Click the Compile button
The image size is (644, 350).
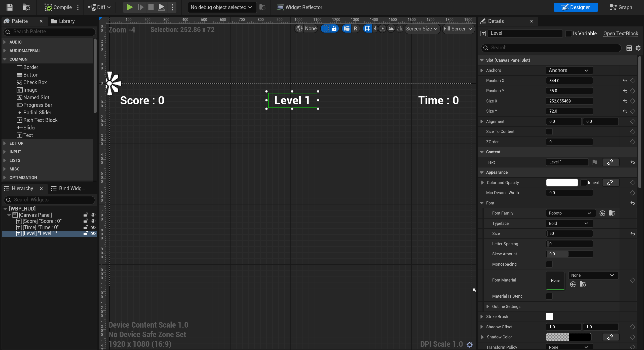pyautogui.click(x=58, y=7)
